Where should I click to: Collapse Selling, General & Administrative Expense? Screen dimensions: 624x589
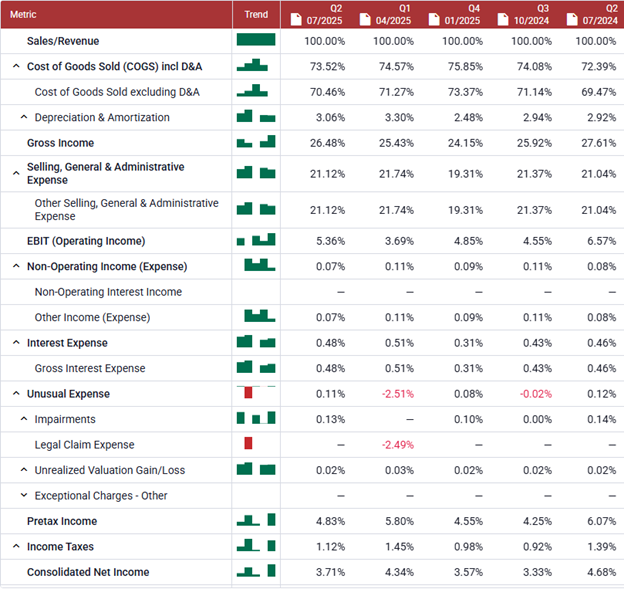click(16, 173)
